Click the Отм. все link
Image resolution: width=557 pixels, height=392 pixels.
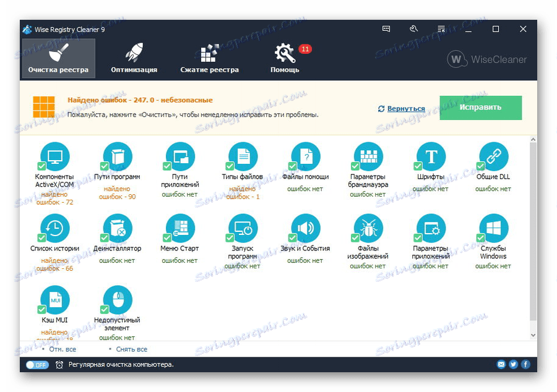(63, 349)
